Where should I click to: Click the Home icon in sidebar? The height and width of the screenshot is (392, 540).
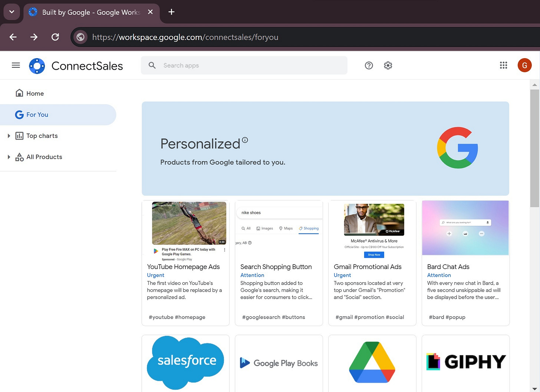[x=19, y=93]
